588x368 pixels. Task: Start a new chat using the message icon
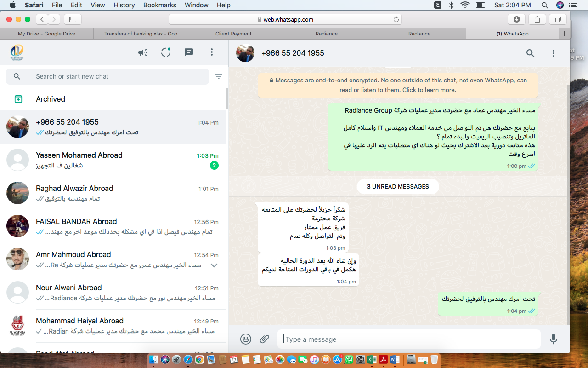(189, 52)
